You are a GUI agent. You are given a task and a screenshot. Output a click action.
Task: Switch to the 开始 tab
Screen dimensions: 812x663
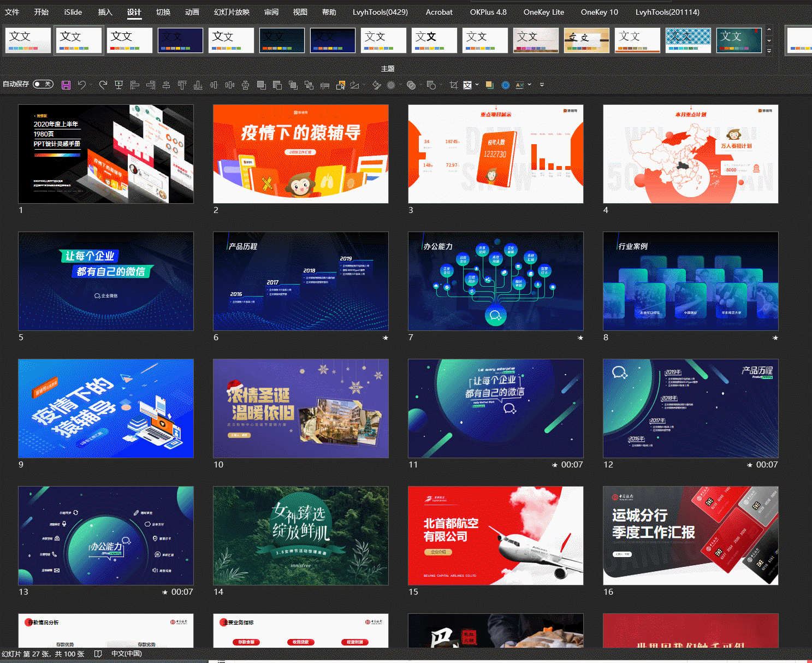pos(42,12)
